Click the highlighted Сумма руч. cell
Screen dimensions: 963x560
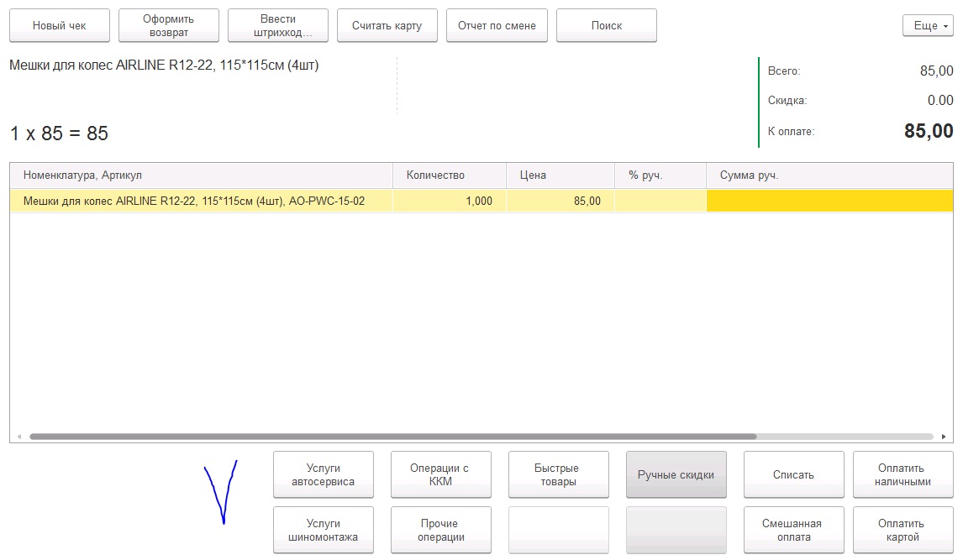pos(829,201)
